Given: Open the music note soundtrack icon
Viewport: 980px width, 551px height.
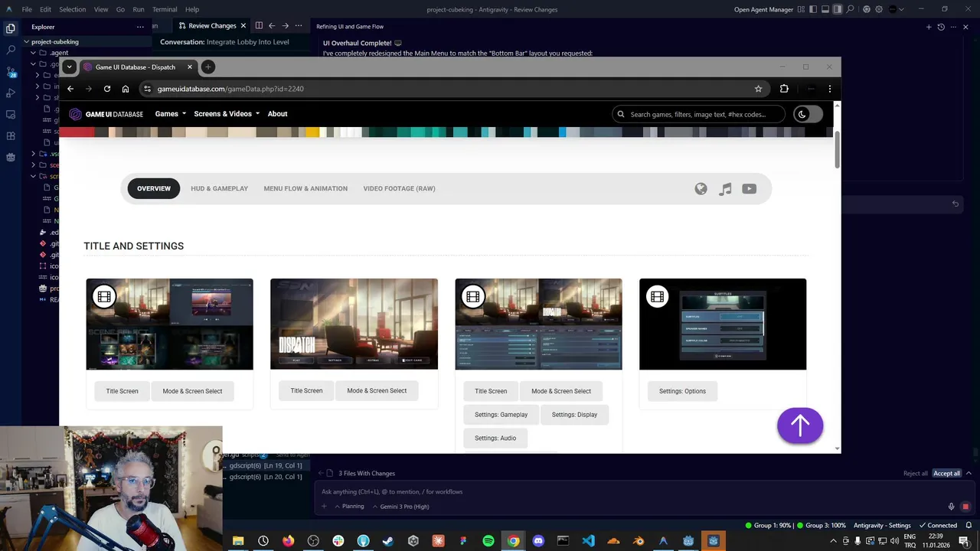Looking at the screenshot, I should coord(725,189).
